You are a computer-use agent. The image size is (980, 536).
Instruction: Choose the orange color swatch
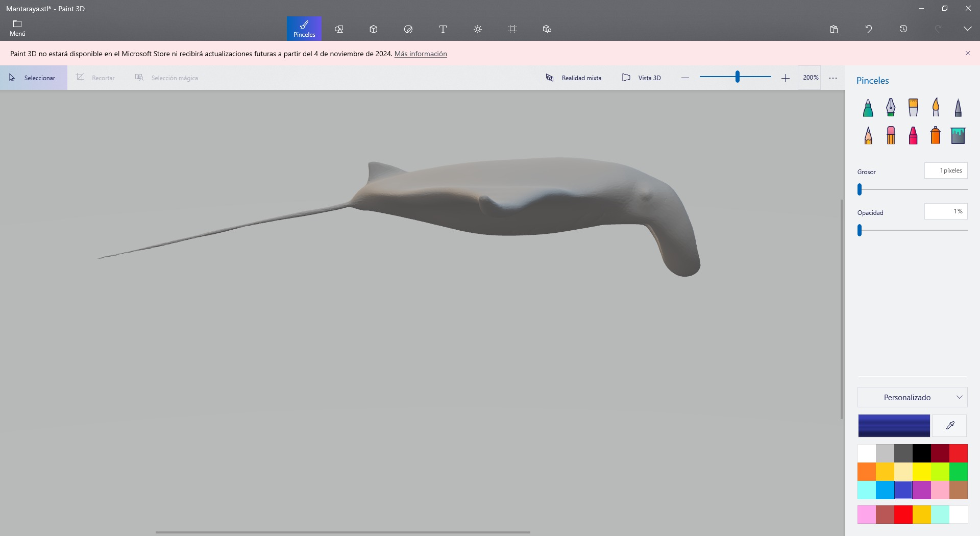click(867, 472)
